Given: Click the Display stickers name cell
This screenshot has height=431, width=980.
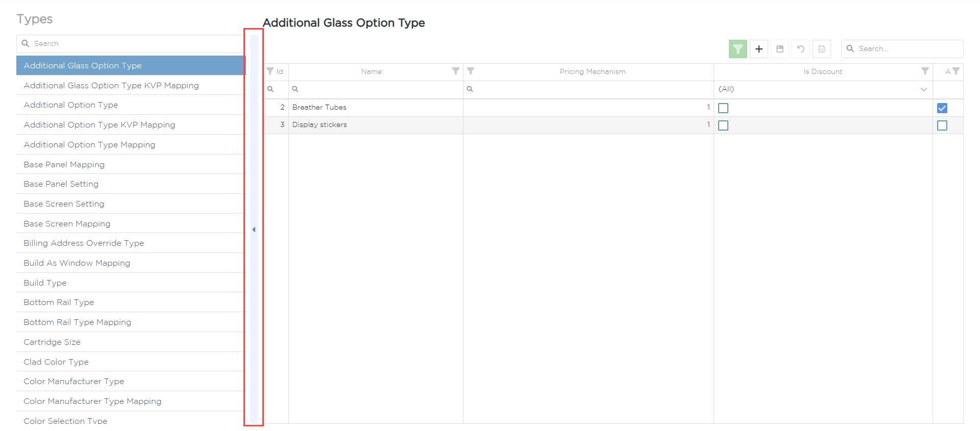Looking at the screenshot, I should tap(376, 125).
